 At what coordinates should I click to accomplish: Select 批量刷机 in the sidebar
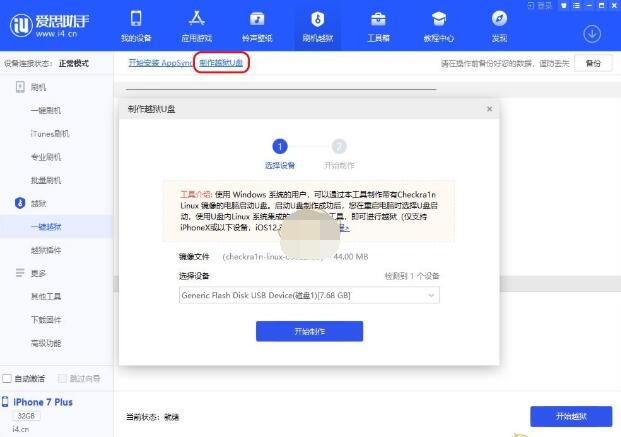(46, 180)
